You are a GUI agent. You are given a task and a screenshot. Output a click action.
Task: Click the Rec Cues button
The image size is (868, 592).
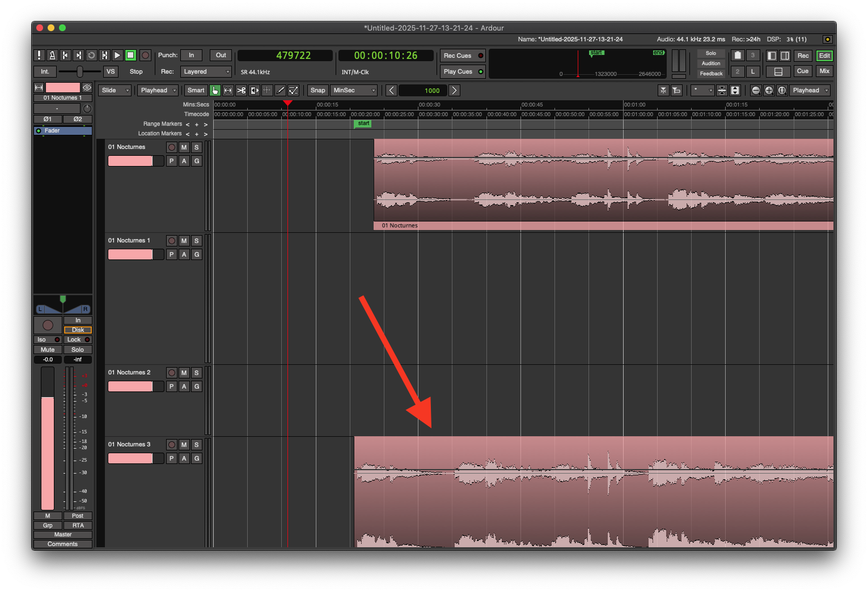coord(463,56)
